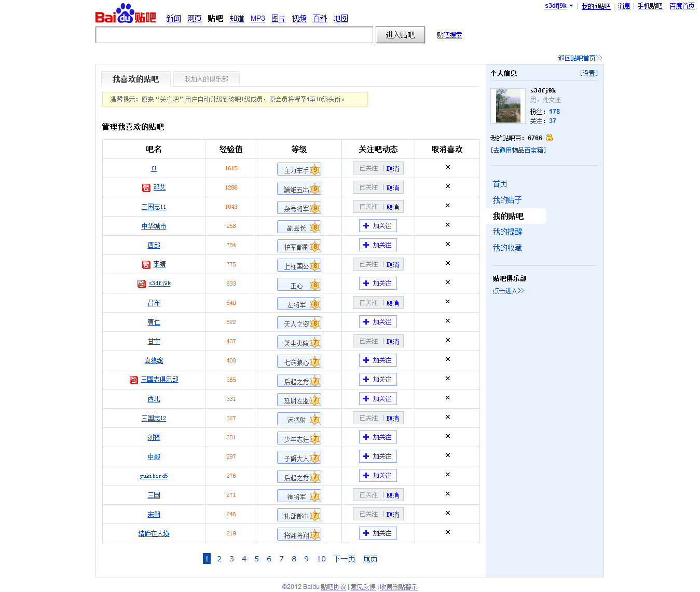Viewport: 700px width, 592px height.
Task: Click the × in the 吕布 row
Action: pos(447,302)
